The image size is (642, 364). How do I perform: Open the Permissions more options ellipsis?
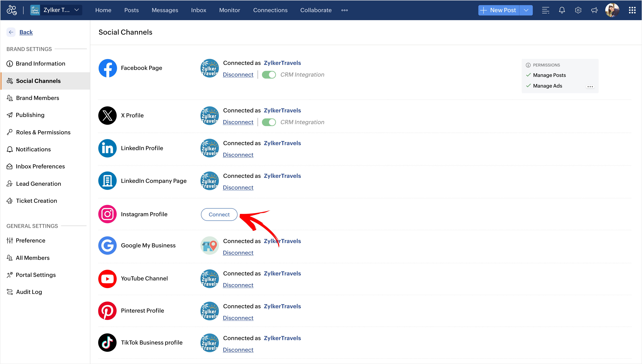(x=590, y=87)
